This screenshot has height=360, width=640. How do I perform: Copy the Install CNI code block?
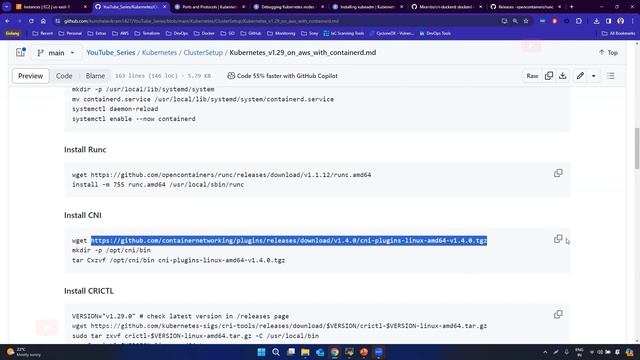558,239
